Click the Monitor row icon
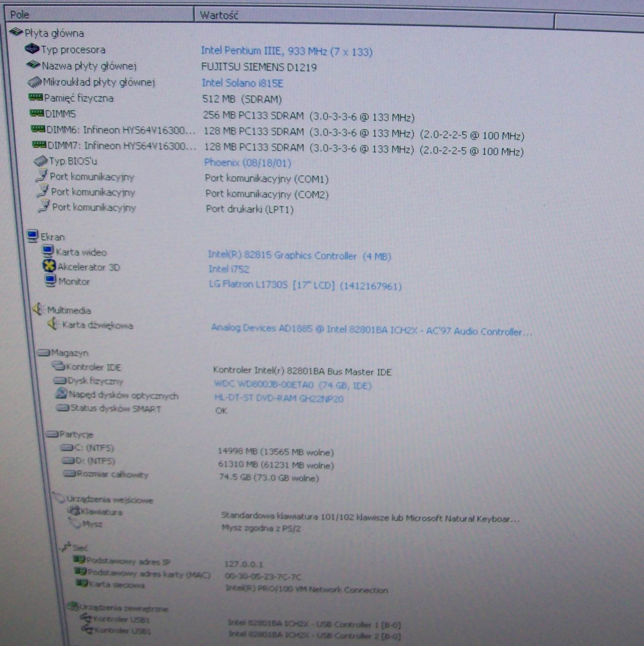644x646 pixels. point(50,280)
